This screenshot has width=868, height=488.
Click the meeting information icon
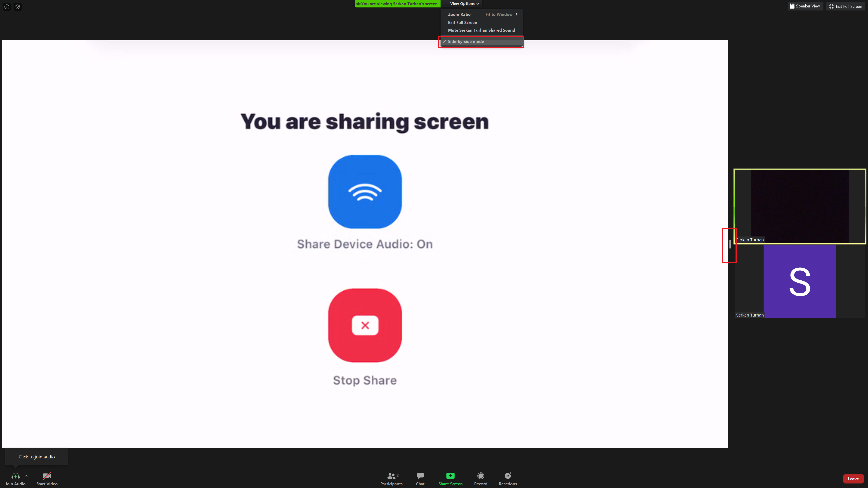pos(7,7)
